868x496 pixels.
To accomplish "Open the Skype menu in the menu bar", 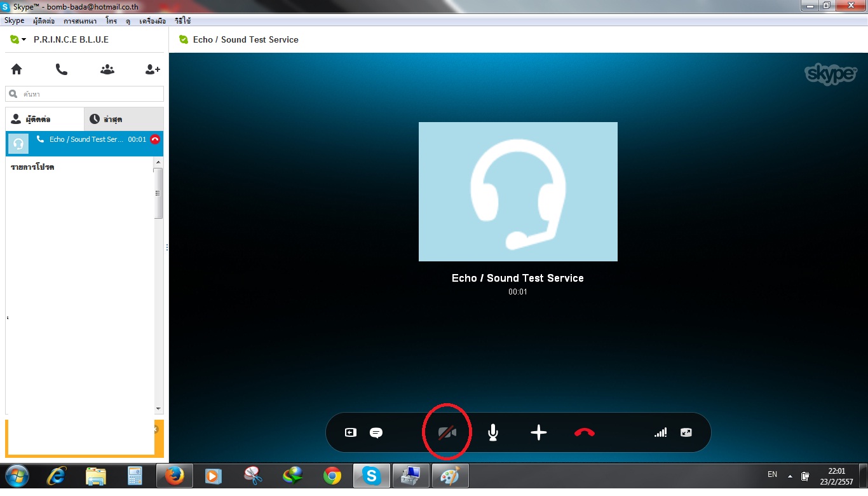I will point(14,20).
